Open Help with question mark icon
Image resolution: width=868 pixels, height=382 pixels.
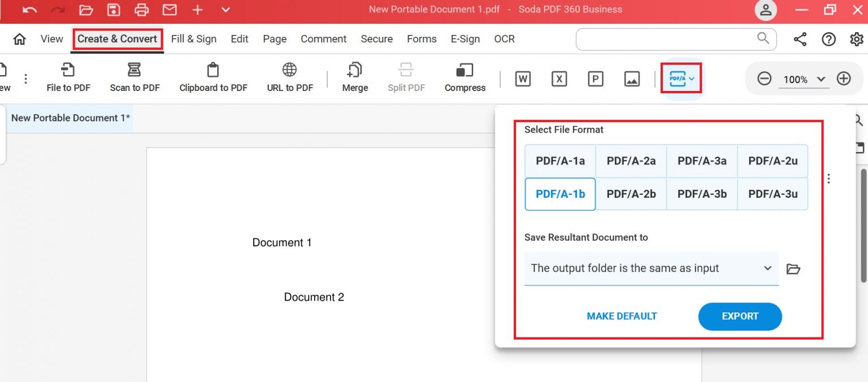(828, 39)
